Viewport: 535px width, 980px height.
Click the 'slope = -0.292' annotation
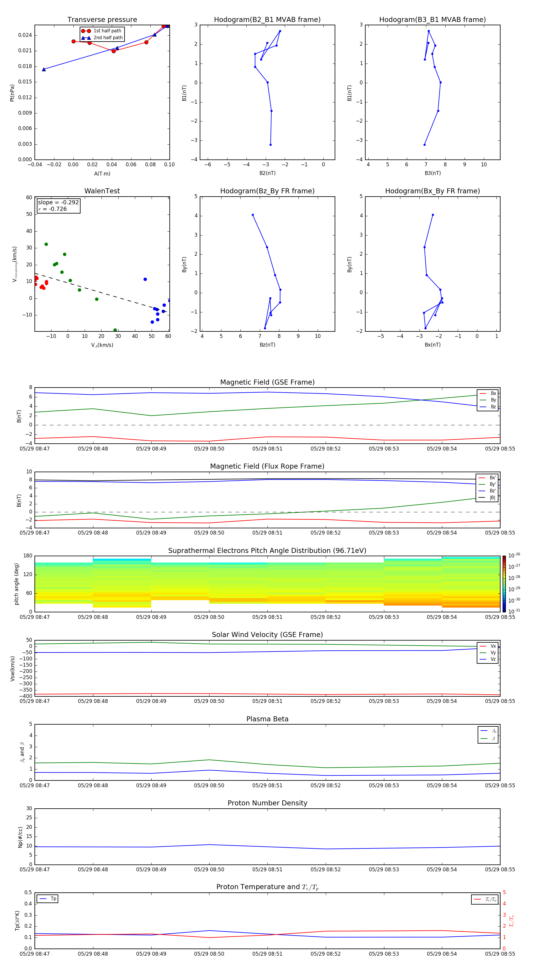click(x=58, y=203)
